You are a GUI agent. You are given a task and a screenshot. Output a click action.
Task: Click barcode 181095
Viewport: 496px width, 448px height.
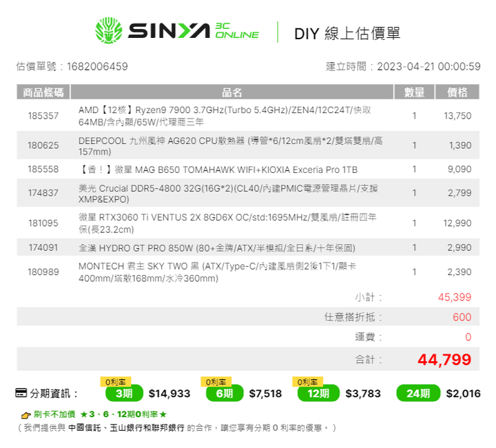[43, 223]
